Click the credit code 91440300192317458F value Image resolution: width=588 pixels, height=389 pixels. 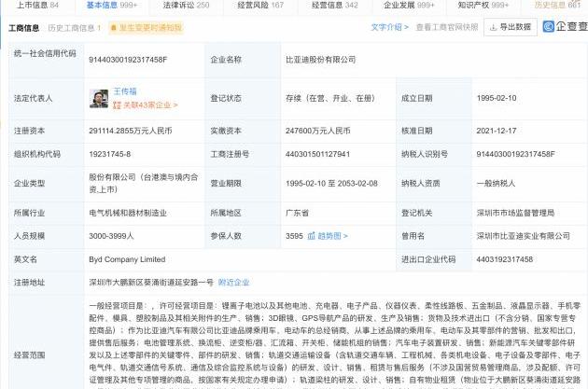pyautogui.click(x=128, y=60)
